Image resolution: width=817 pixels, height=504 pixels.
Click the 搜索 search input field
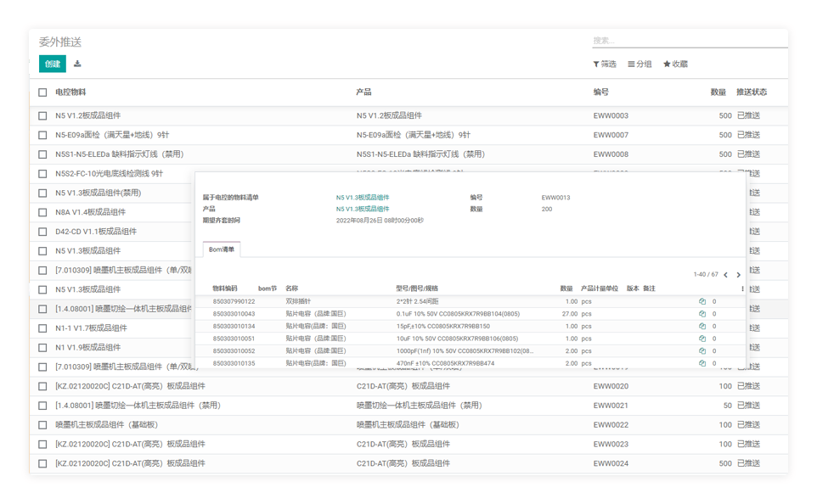pos(688,41)
